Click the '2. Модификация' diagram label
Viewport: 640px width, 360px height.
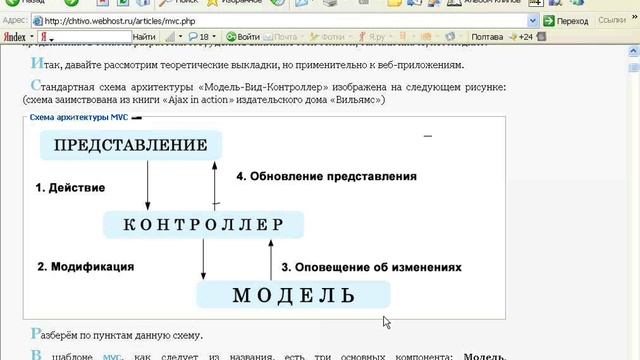pyautogui.click(x=86, y=267)
